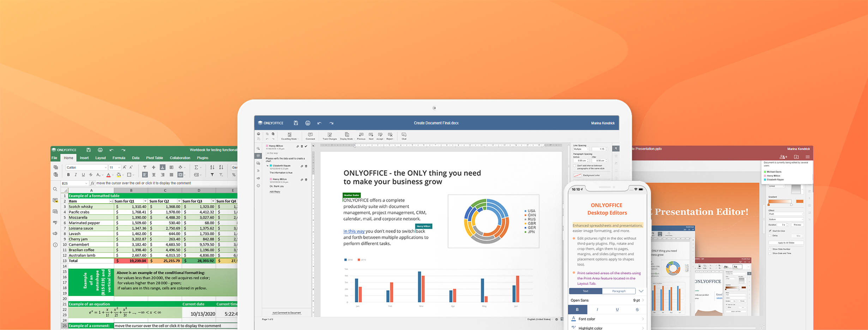
Task: Expand the Push effect dropdown
Action: click(786, 214)
